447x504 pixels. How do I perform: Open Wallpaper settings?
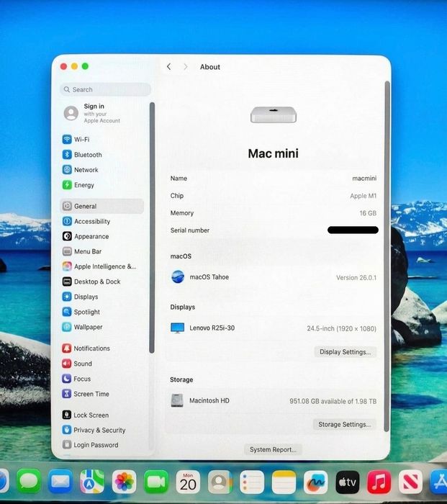pyautogui.click(x=82, y=327)
